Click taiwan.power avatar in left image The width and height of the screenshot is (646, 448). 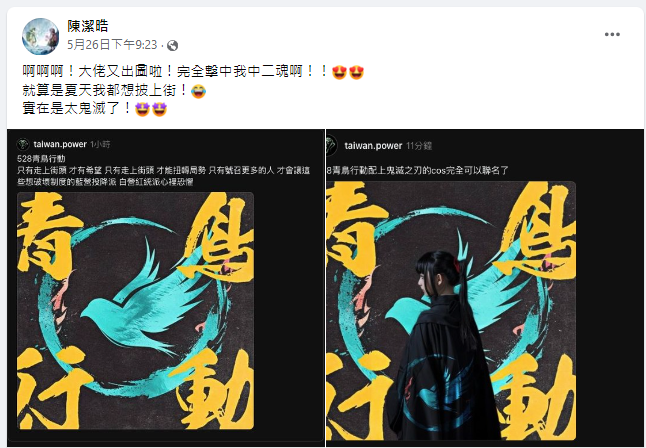(23, 144)
